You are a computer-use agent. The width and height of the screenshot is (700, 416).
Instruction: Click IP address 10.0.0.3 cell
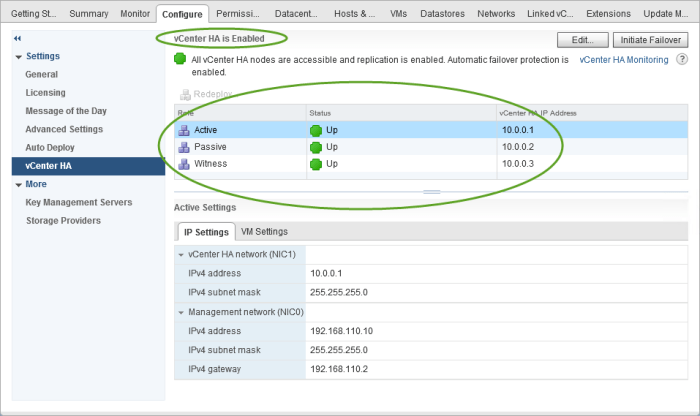pyautogui.click(x=518, y=164)
